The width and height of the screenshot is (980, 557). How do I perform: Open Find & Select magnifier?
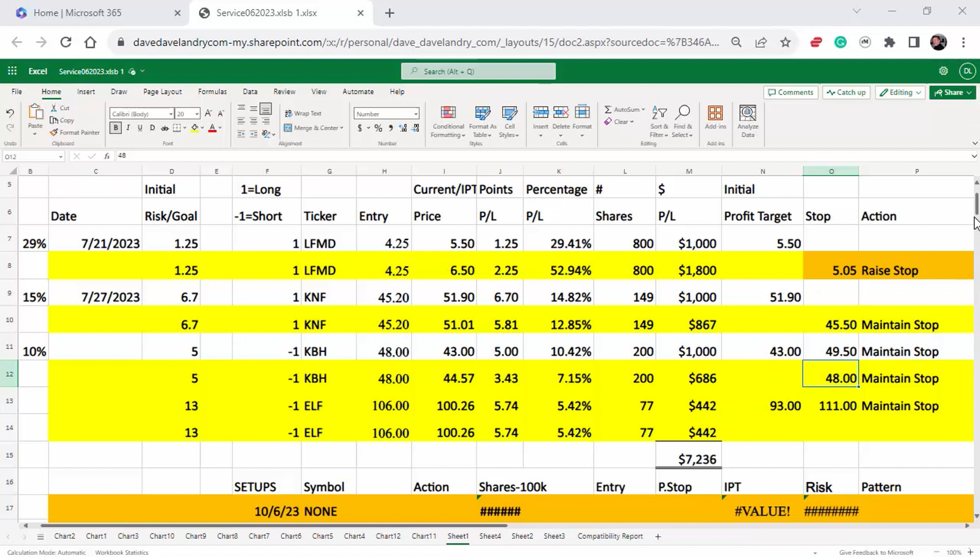pos(682,122)
